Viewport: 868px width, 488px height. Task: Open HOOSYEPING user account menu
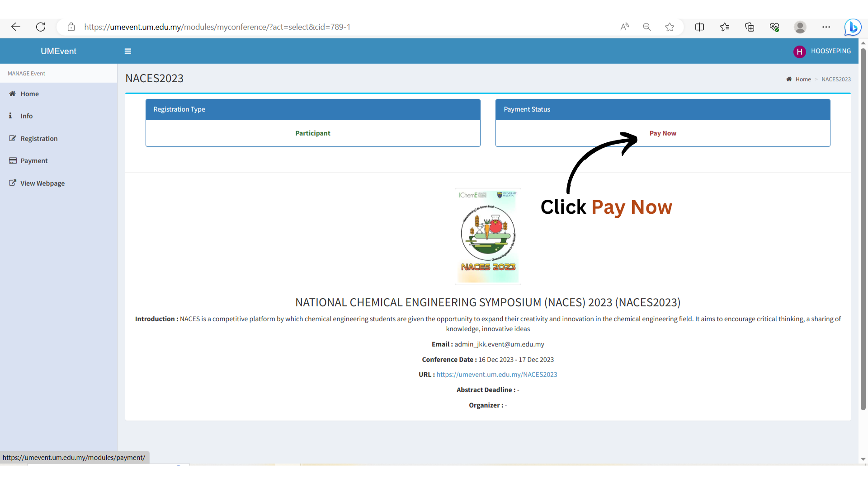(x=822, y=51)
